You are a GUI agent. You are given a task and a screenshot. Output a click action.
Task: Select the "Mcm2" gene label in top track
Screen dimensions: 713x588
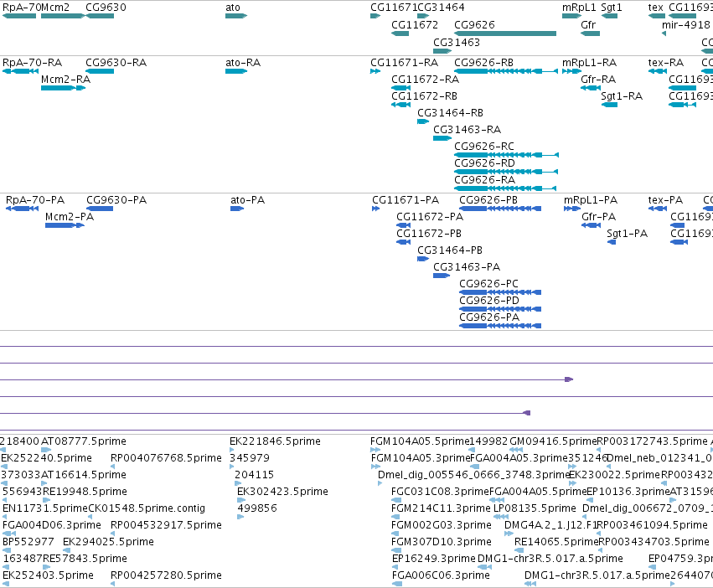coord(55,8)
